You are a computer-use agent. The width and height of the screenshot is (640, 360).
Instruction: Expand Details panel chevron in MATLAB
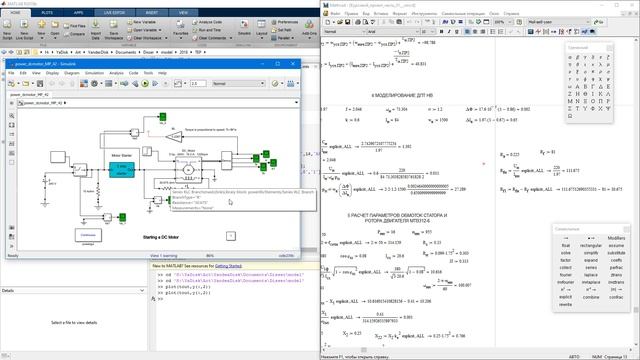coord(142,291)
